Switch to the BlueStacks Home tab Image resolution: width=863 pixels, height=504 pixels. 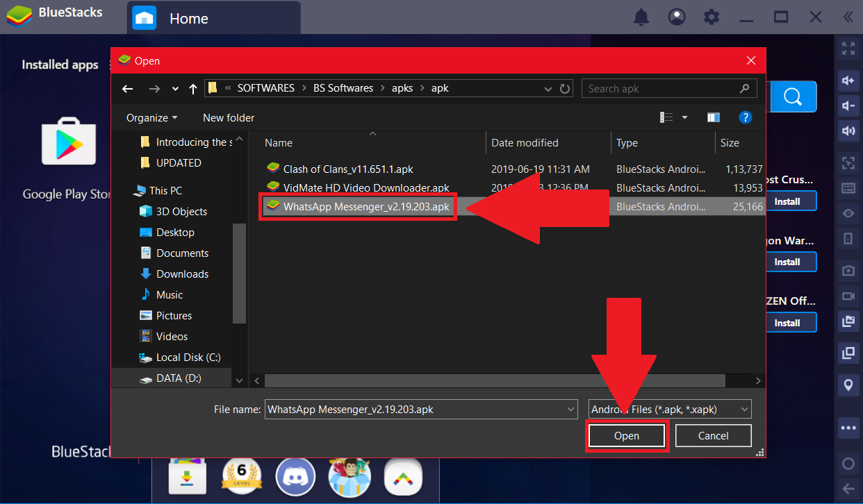(x=215, y=18)
